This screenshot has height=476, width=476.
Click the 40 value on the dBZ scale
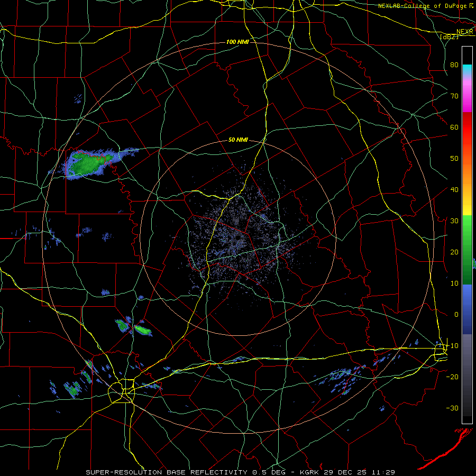point(454,189)
